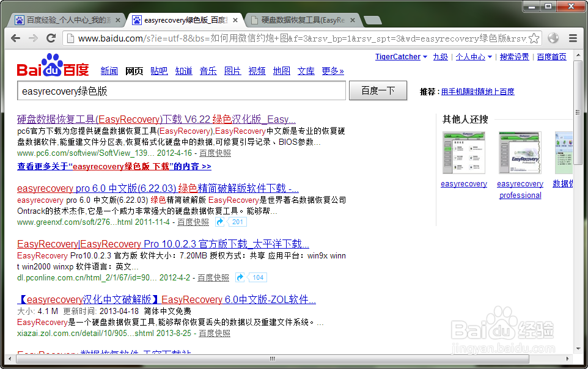Click the 九级 level link
Image resolution: width=588 pixels, height=369 pixels.
click(x=440, y=57)
